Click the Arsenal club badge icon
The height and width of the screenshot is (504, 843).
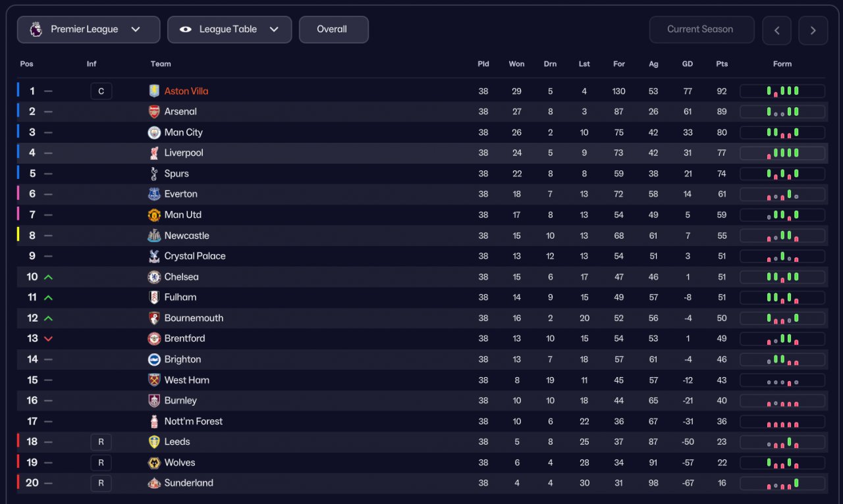[x=154, y=112]
